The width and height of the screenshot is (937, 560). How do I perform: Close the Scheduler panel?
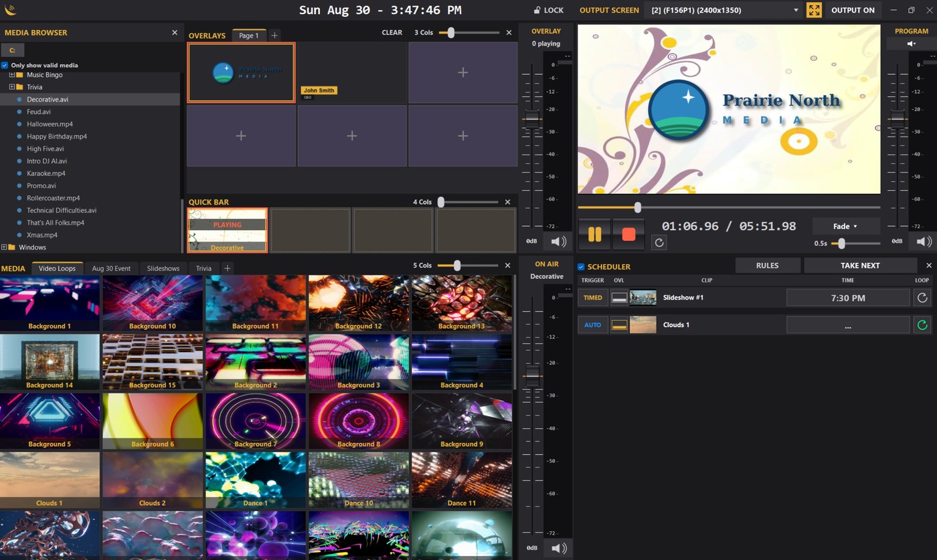point(929,266)
